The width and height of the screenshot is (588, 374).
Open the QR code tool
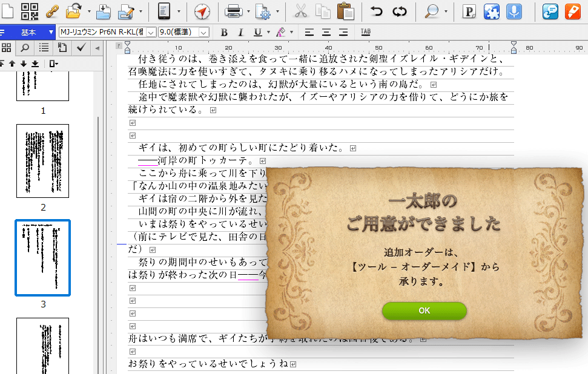pos(30,11)
